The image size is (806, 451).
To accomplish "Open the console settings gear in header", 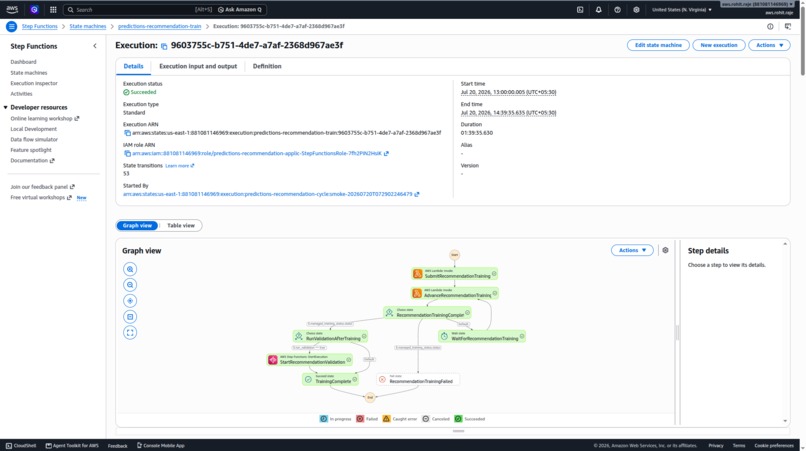I will pyautogui.click(x=636, y=9).
